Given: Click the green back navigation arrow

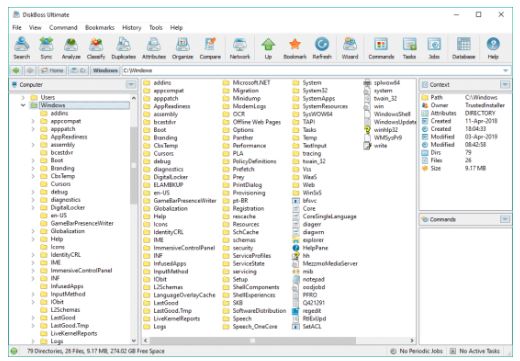Looking at the screenshot, I should (x=16, y=70).
